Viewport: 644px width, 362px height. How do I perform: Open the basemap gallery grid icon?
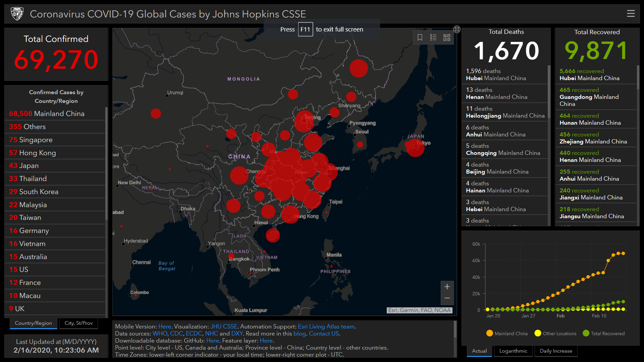click(x=447, y=38)
